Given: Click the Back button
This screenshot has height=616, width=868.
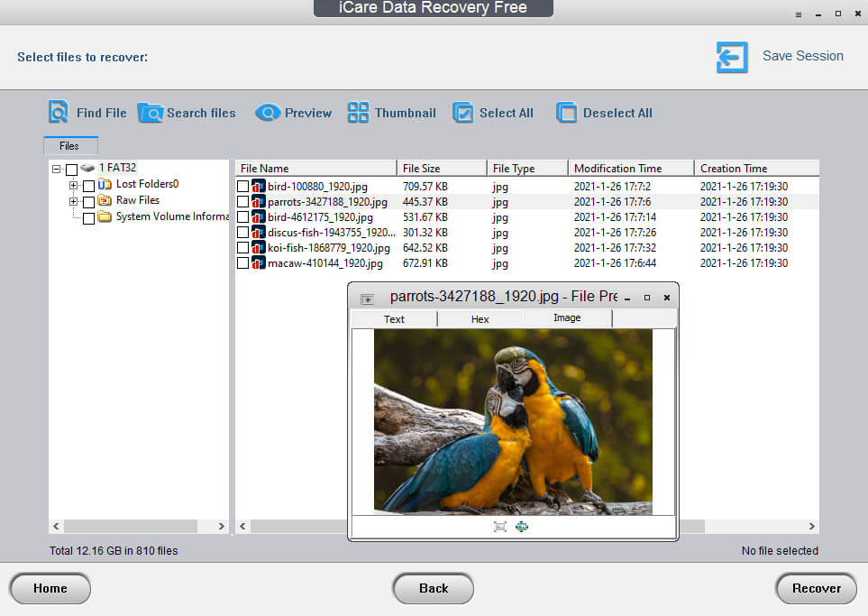Looking at the screenshot, I should (x=434, y=588).
